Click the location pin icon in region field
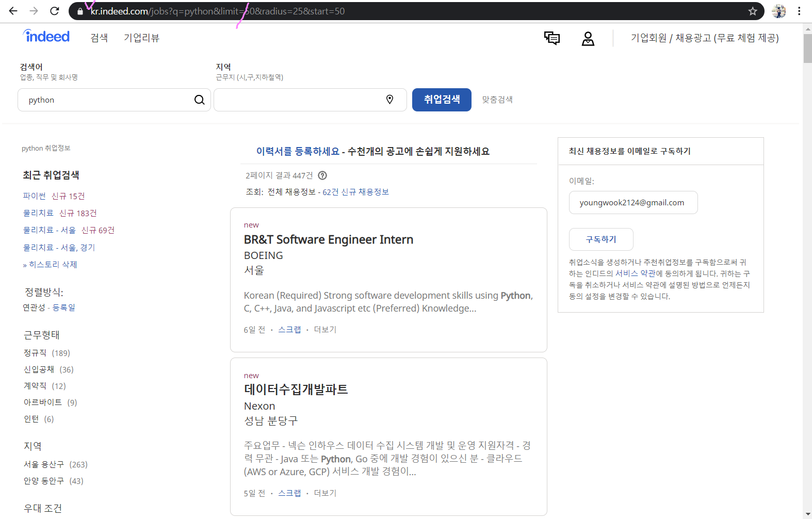Viewport: 812px width, 519px height. click(x=390, y=100)
